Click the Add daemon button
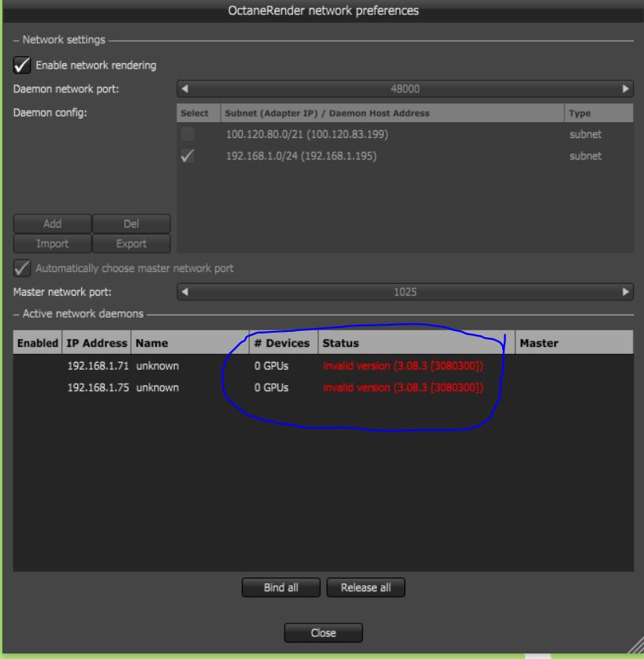Image resolution: width=644 pixels, height=659 pixels. 53,224
